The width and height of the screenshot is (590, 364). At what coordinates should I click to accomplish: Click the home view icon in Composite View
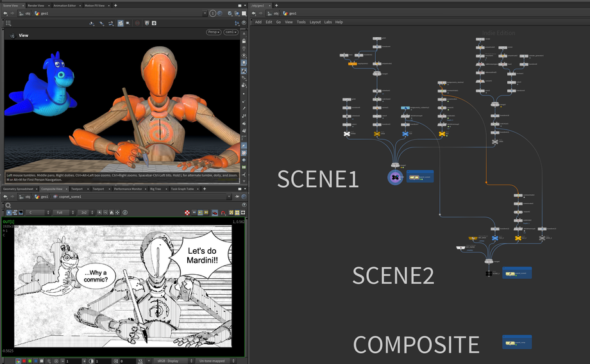(112, 212)
